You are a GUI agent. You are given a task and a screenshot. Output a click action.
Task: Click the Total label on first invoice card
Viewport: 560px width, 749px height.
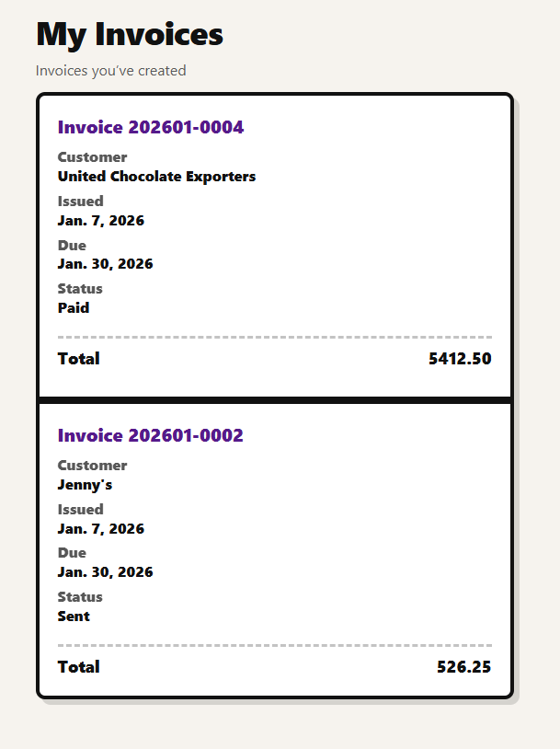coord(79,359)
